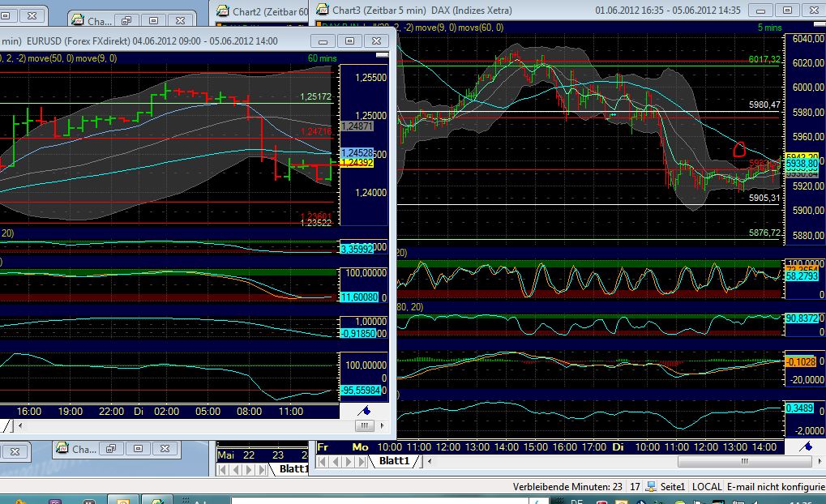Click the blue pin icon in EURUSD chart
Screen dimensions: 826x504
pyautogui.click(x=365, y=411)
